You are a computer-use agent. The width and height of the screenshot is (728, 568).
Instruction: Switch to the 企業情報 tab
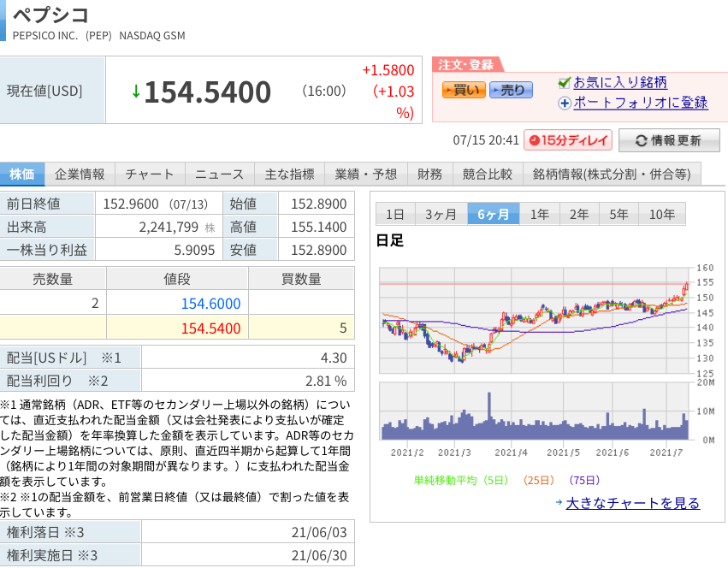click(80, 175)
